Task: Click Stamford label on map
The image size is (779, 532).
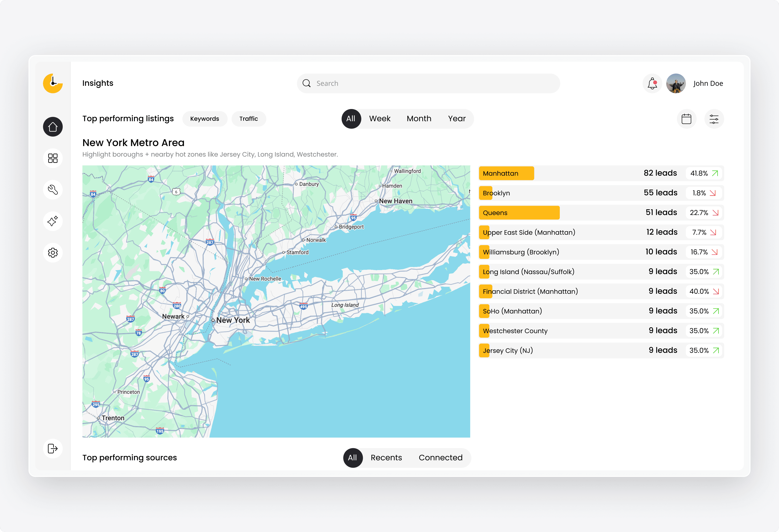Action: pyautogui.click(x=297, y=252)
